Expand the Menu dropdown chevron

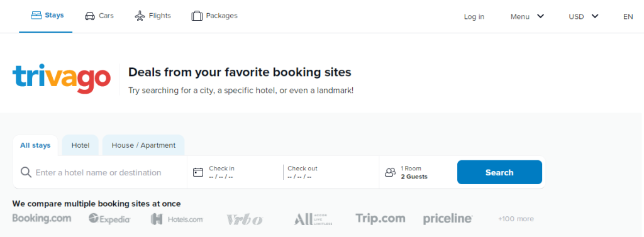click(x=540, y=16)
